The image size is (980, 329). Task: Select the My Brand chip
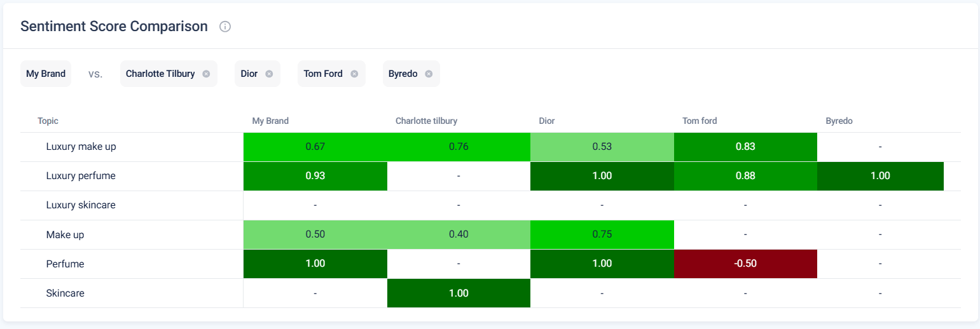46,74
